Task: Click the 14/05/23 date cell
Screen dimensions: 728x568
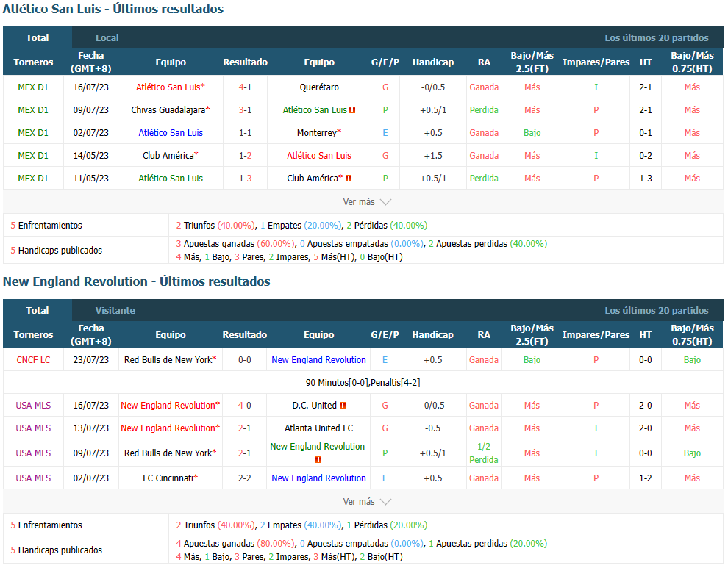Action: point(91,156)
